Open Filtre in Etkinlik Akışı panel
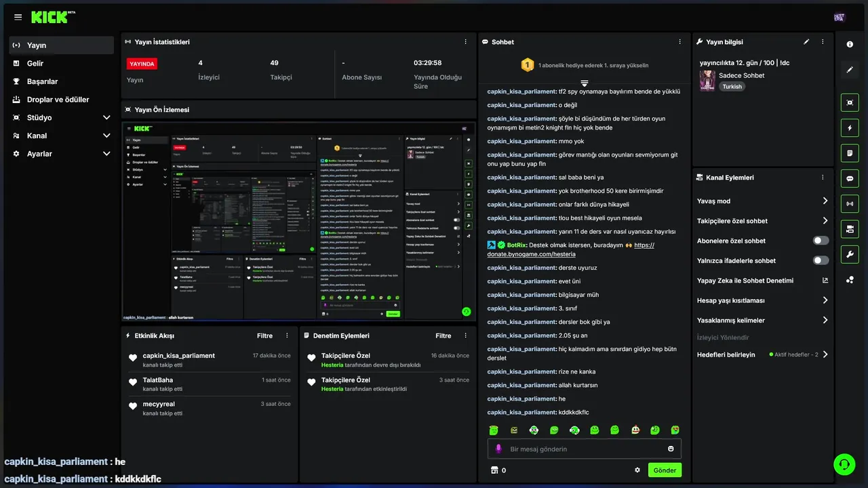 264,335
